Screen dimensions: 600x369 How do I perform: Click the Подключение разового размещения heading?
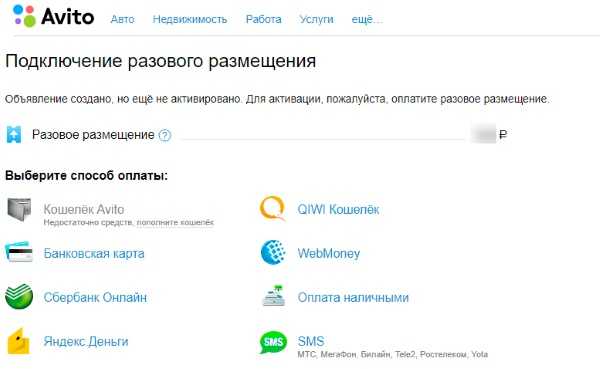pos(161,61)
